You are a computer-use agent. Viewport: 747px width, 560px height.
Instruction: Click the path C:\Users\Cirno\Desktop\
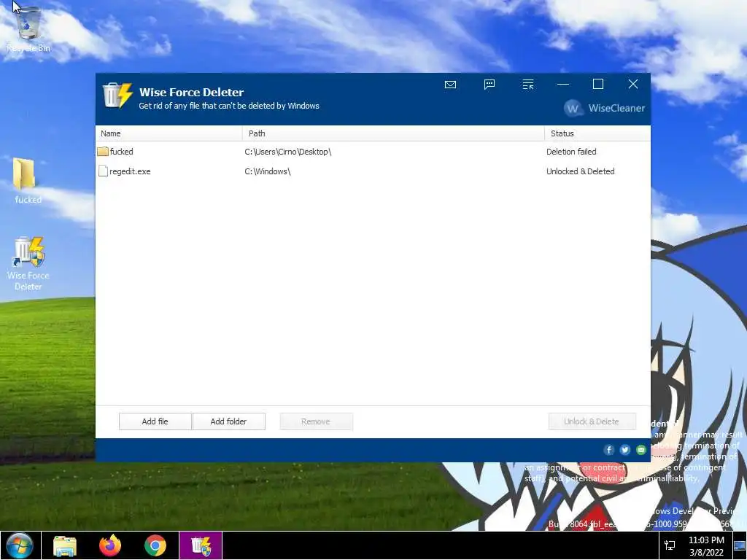point(287,152)
